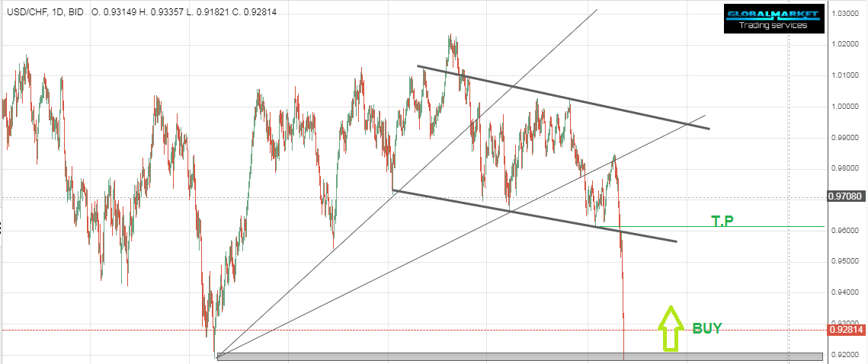Click the green BUY text label
Screen dimensions: 868x364
coord(706,328)
